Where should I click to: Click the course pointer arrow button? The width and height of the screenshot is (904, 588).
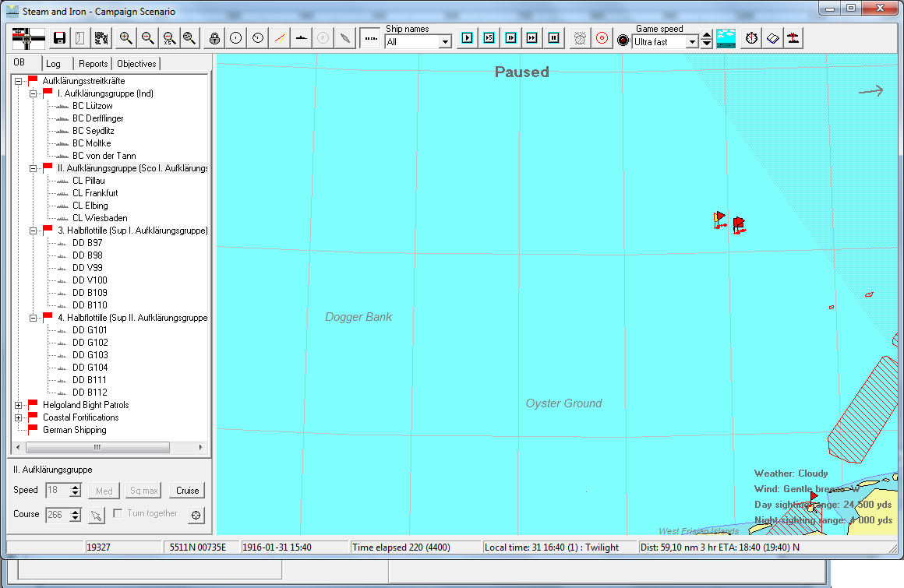[97, 516]
